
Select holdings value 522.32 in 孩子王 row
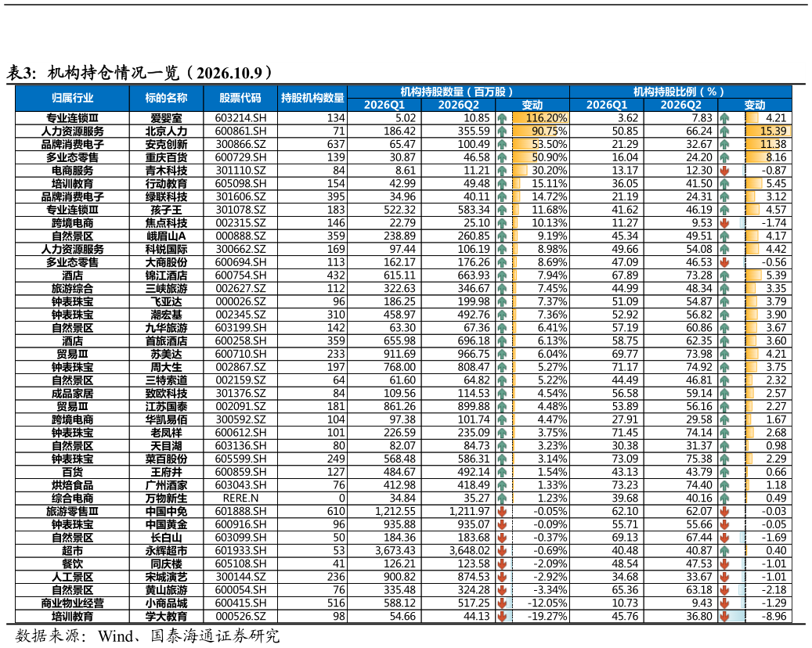(399, 210)
